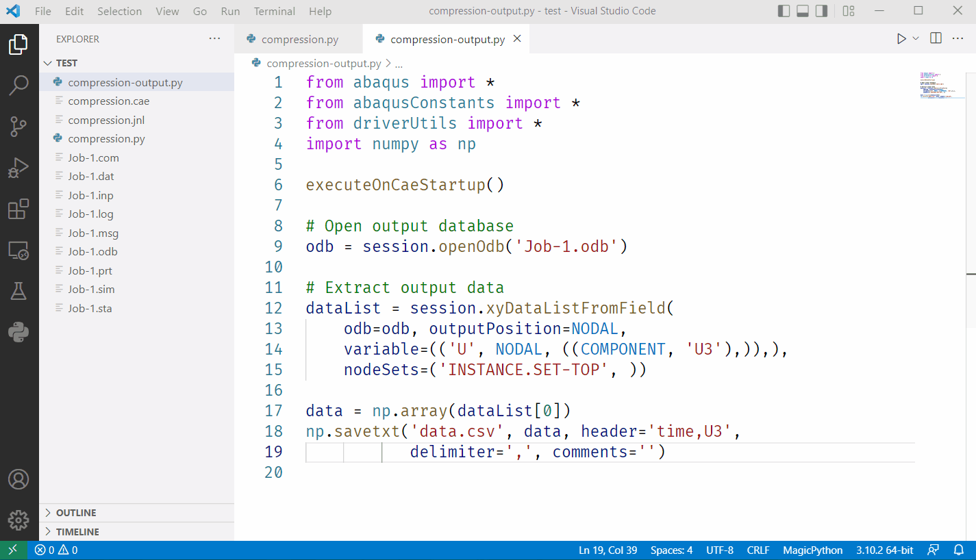Open the Search view
The image size is (976, 560).
[18, 86]
